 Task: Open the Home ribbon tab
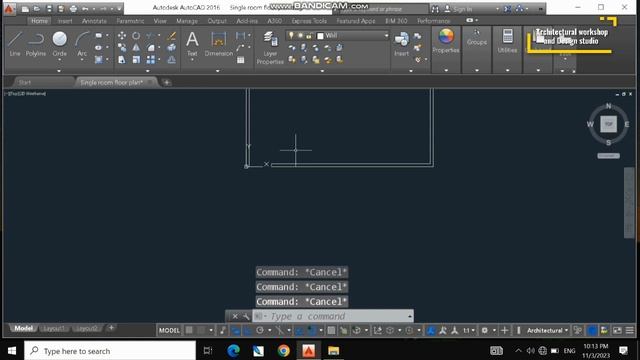point(40,21)
